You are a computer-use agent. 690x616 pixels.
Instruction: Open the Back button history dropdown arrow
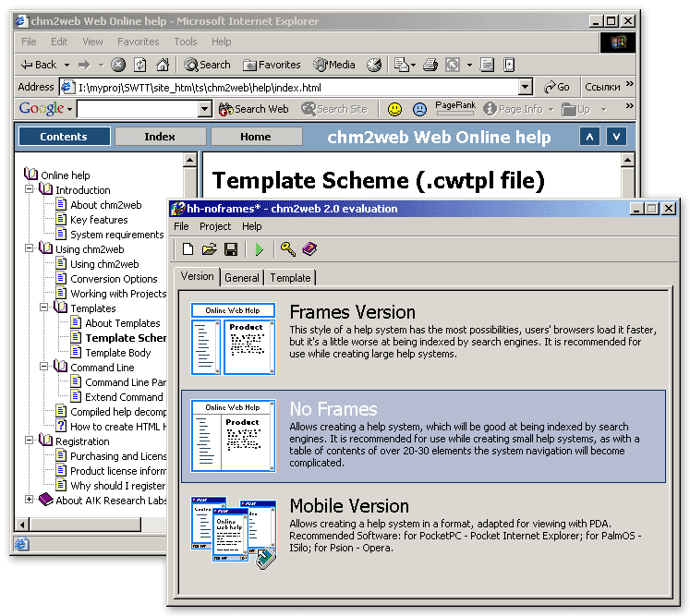coord(67,66)
